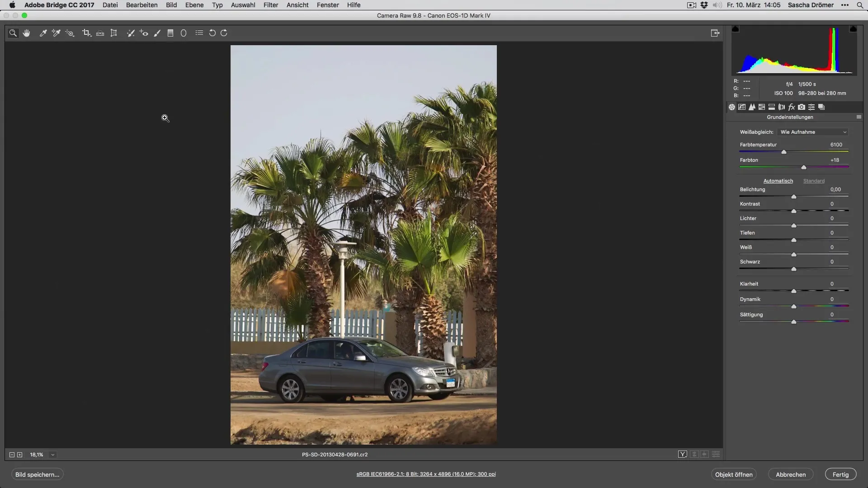Open the Snapshots panel tab
Screen dimensions: 868x488
(821, 107)
